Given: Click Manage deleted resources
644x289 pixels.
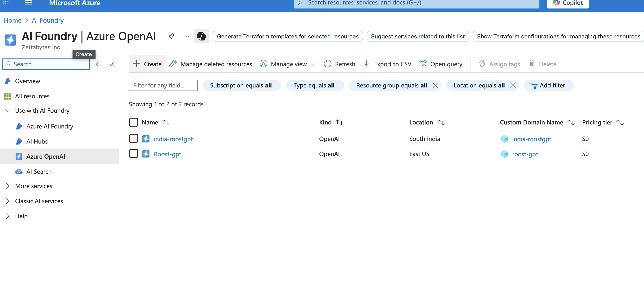Looking at the screenshot, I should pyautogui.click(x=211, y=64).
